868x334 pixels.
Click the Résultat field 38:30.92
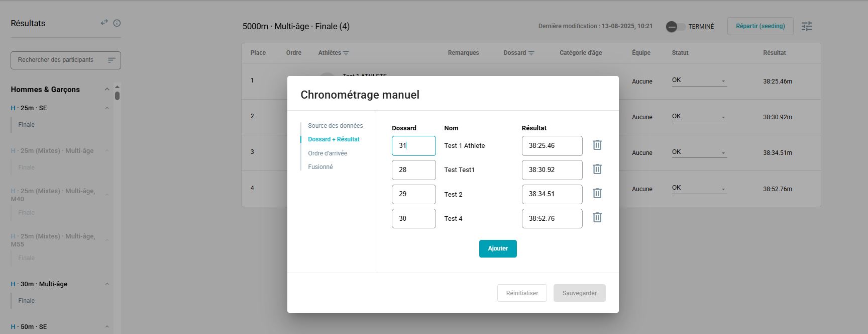click(552, 170)
